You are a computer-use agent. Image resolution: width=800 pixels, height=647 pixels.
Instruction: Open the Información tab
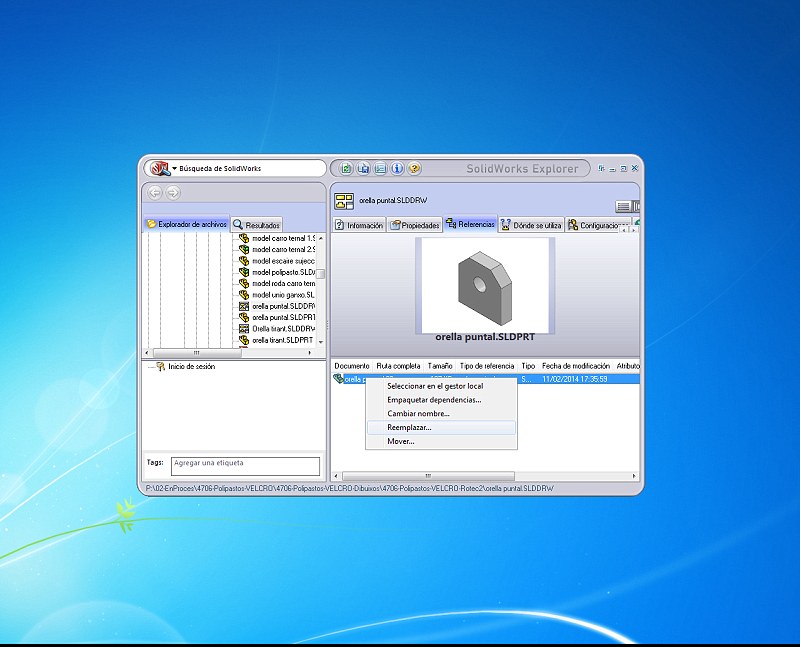[359, 225]
